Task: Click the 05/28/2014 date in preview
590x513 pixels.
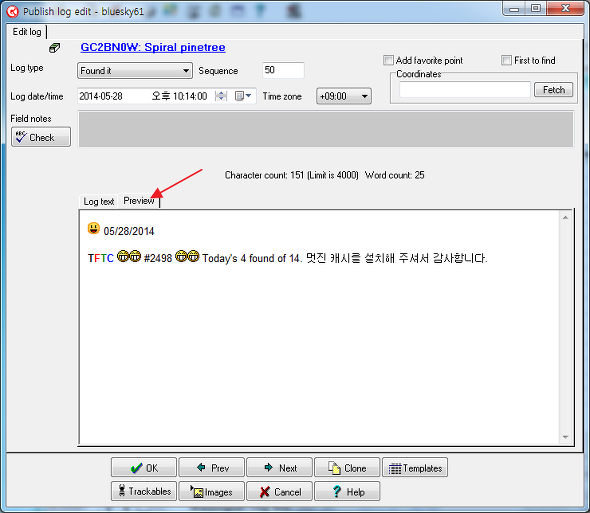Action: [129, 231]
